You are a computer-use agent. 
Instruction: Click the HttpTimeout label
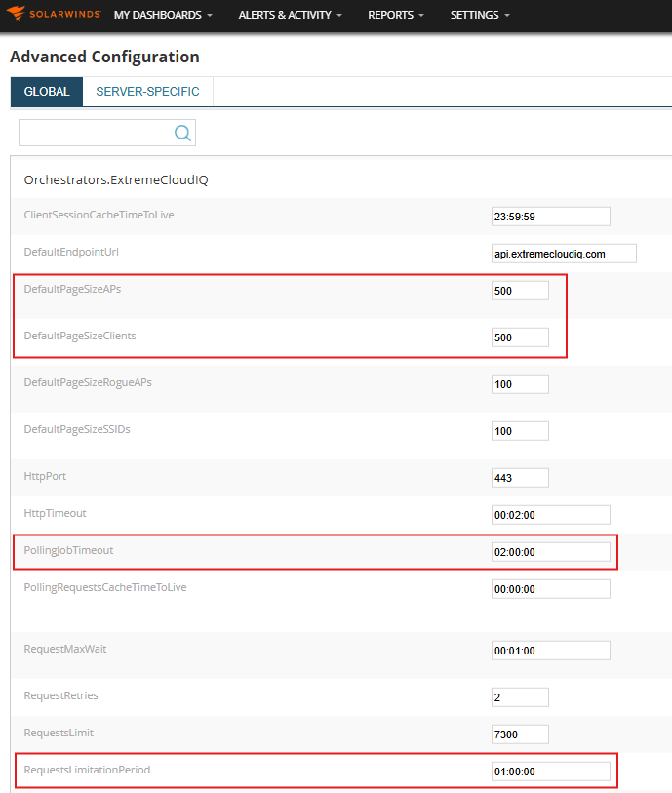[x=56, y=513]
